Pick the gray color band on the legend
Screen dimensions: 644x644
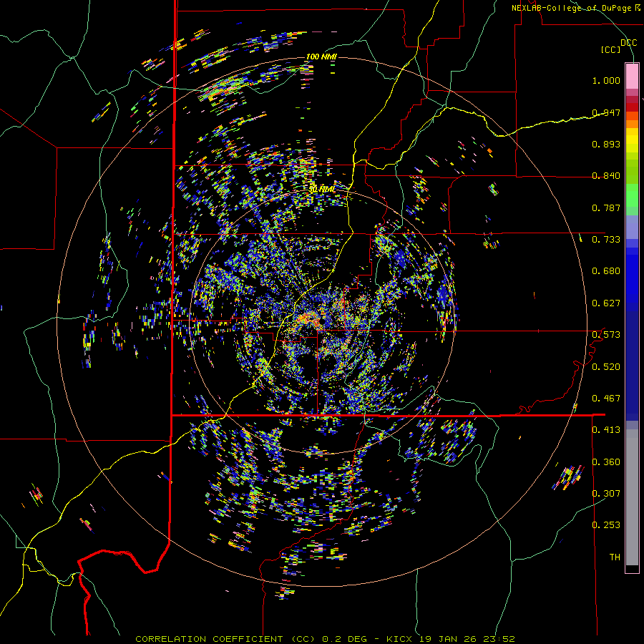click(632, 497)
